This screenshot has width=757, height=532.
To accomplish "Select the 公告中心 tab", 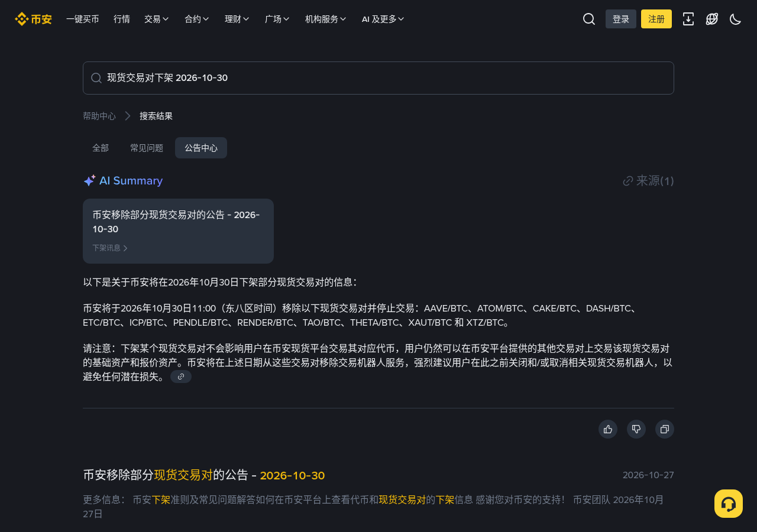I will pyautogui.click(x=201, y=148).
